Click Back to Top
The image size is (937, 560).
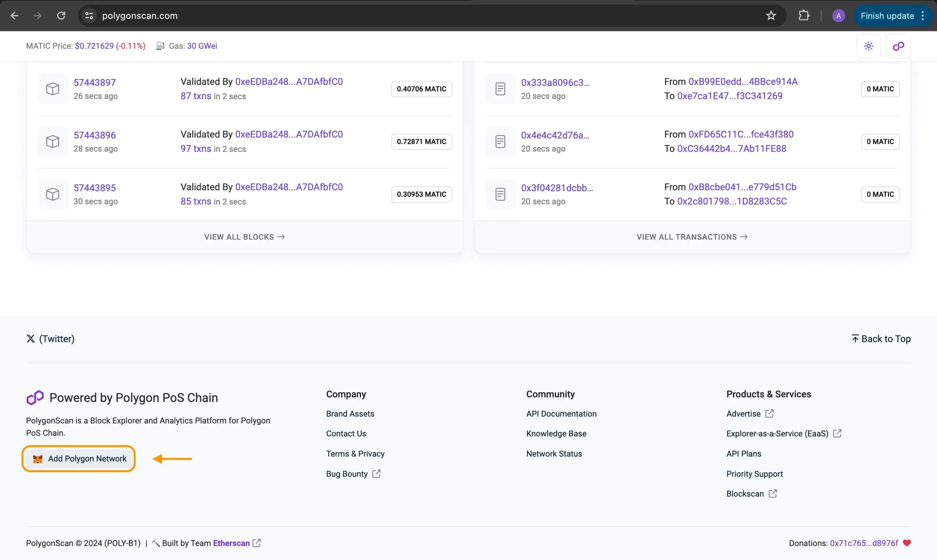click(881, 339)
